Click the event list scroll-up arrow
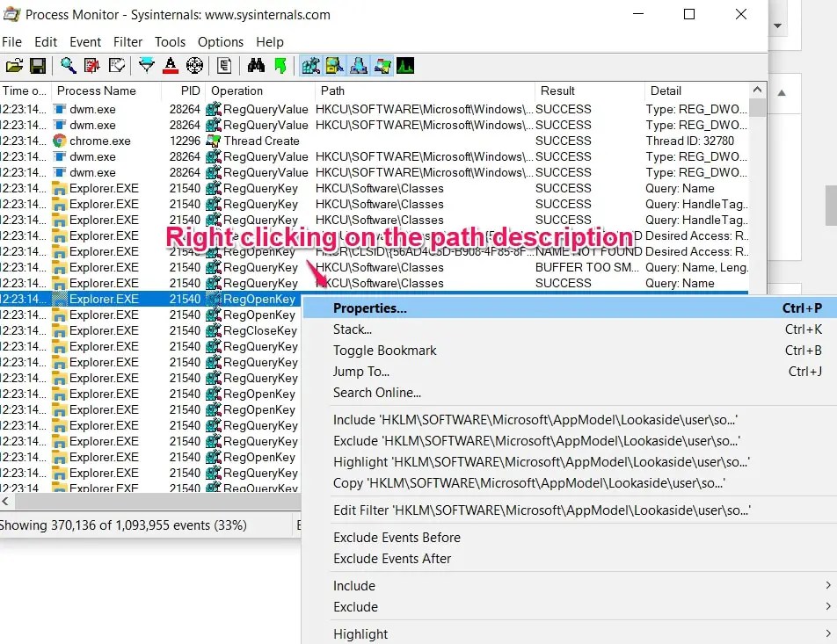 (x=757, y=90)
